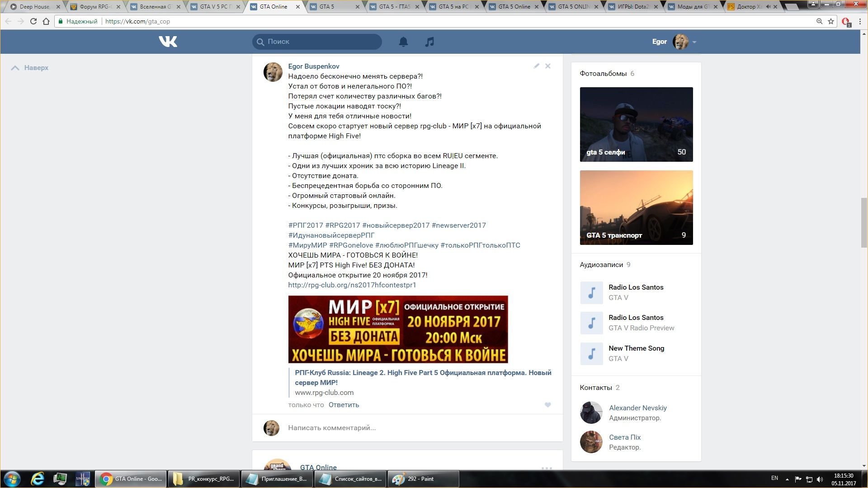Open the music note player icon

tap(429, 42)
